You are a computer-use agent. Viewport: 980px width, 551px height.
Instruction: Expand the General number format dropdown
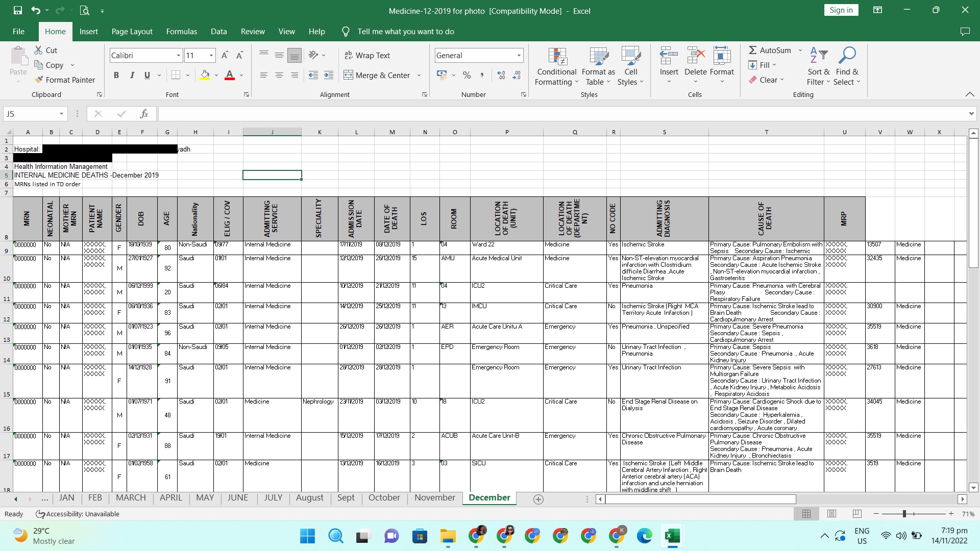[519, 56]
